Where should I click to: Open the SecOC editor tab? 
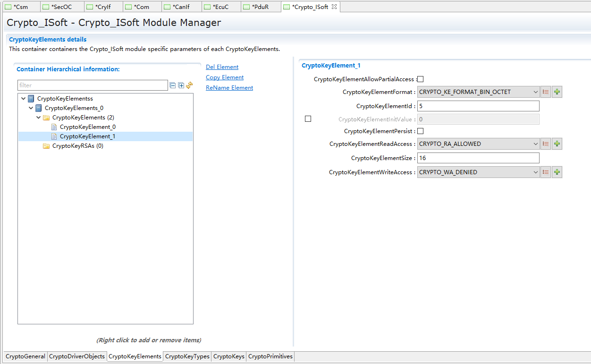tap(61, 7)
